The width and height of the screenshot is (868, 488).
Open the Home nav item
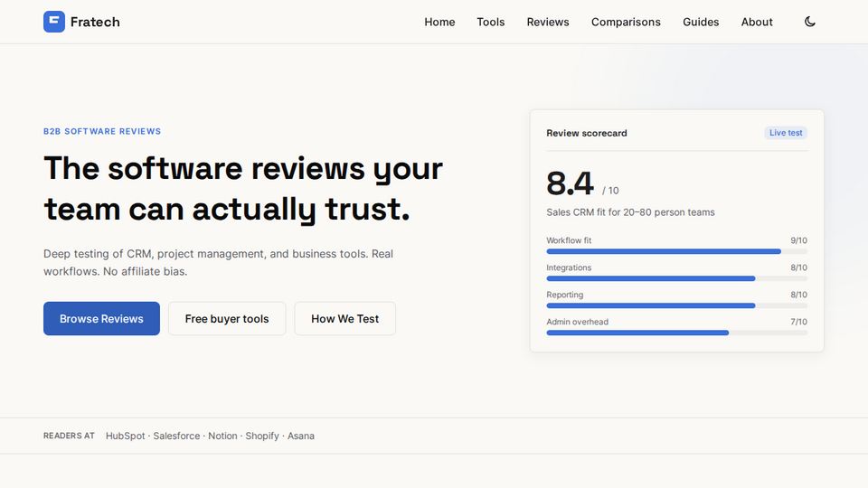point(439,22)
